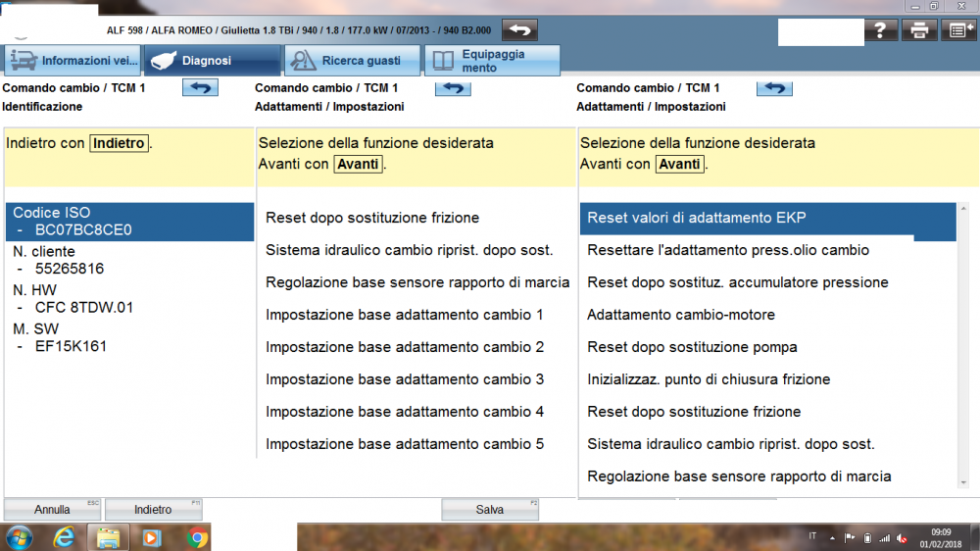Open Google Chrome from taskbar
Image resolution: width=980 pixels, height=551 pixels.
point(197,537)
